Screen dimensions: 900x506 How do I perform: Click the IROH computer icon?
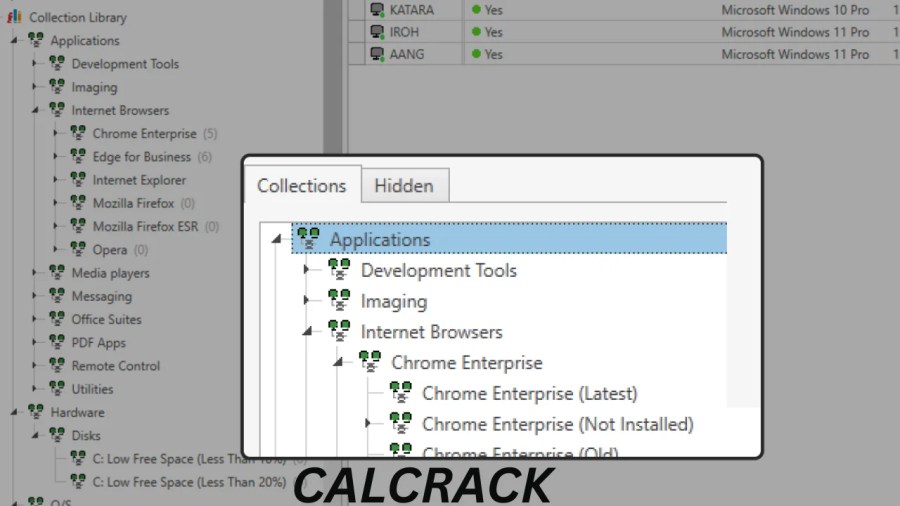(x=377, y=32)
